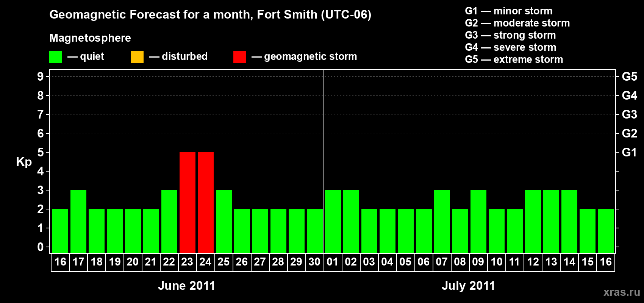644x303 pixels.
Task: Select the green bar for July 02
Action: point(351,221)
